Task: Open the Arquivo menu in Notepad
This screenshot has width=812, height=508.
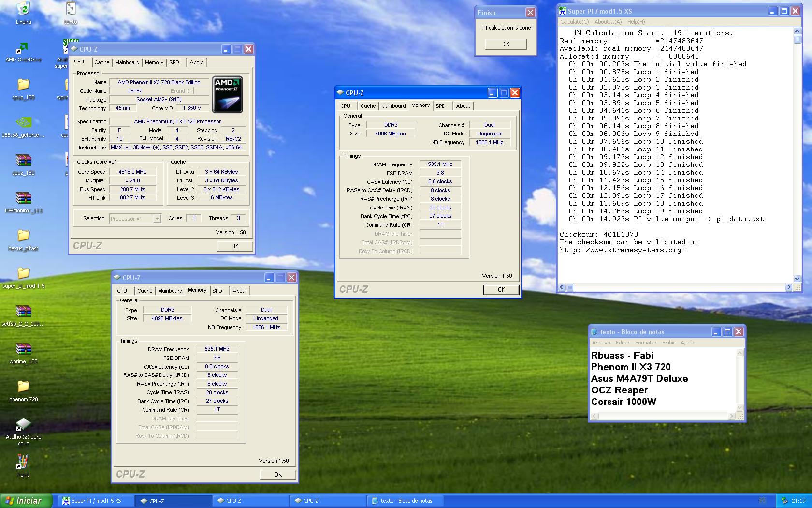Action: pyautogui.click(x=601, y=343)
